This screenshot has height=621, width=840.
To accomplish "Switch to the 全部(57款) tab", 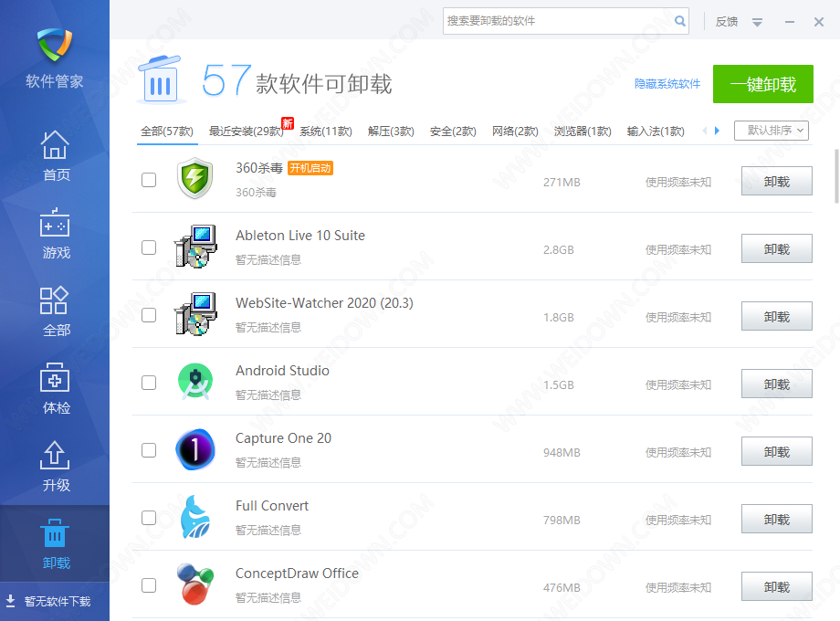I will pos(167,132).
